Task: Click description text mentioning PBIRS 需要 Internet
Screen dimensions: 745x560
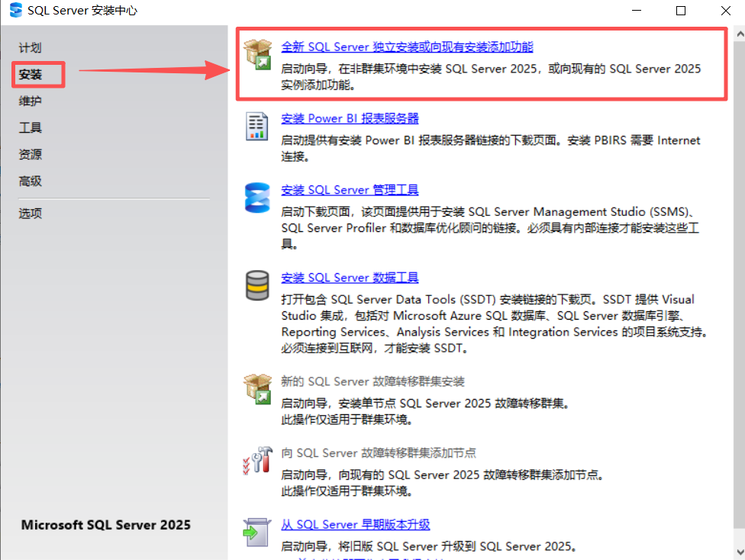Action: pos(490,148)
